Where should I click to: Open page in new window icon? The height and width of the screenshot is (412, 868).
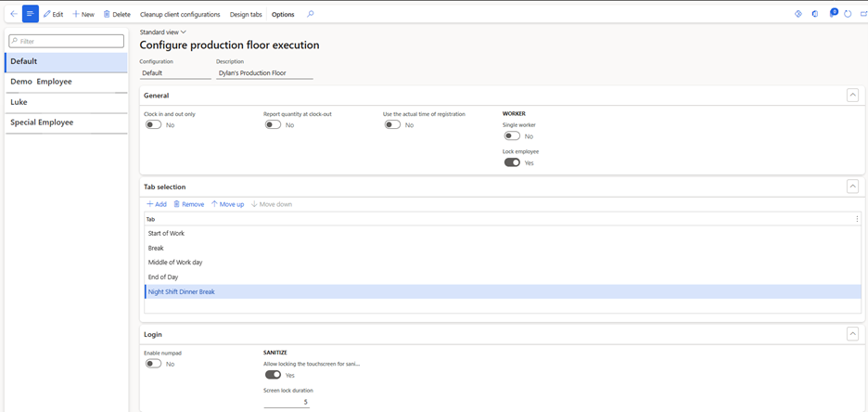tap(863, 14)
